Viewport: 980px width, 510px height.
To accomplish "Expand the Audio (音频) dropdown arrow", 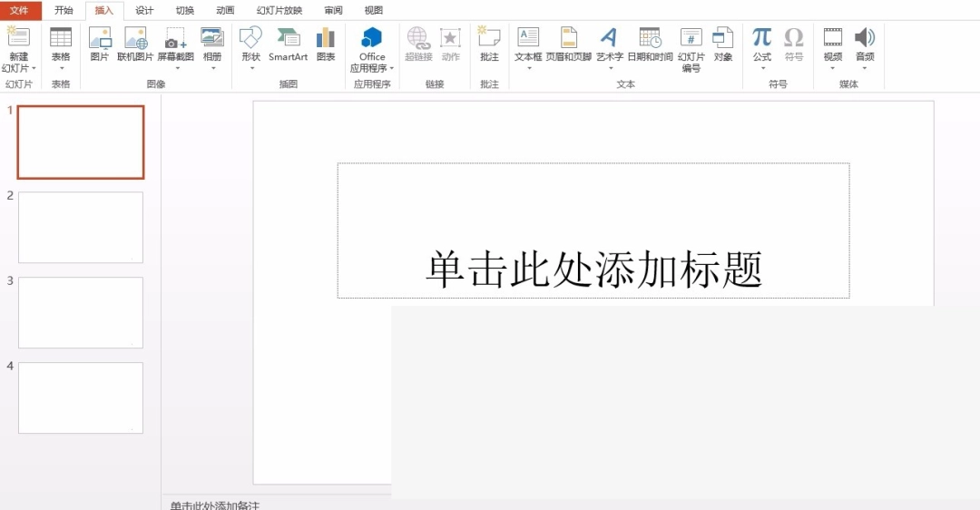I will pos(865,68).
